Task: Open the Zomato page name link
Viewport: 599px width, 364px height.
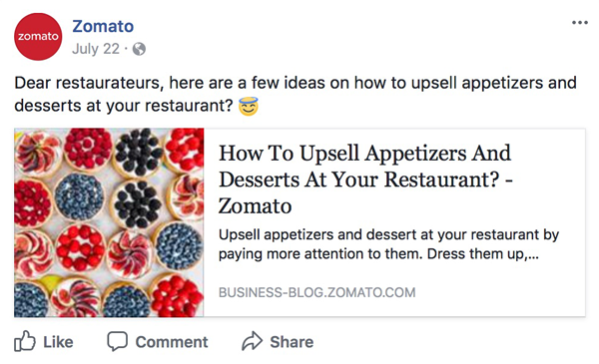Action: point(103,26)
